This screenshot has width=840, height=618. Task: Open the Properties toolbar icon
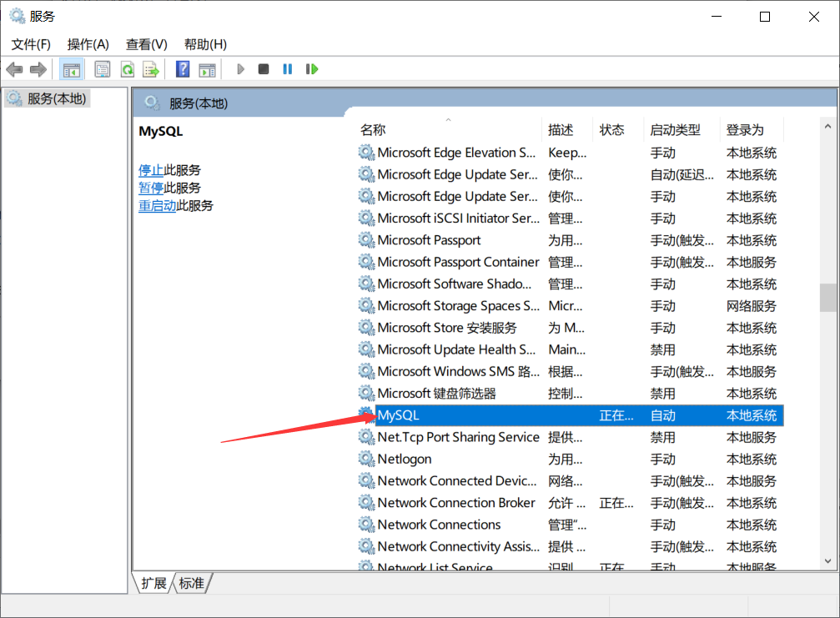pos(103,69)
